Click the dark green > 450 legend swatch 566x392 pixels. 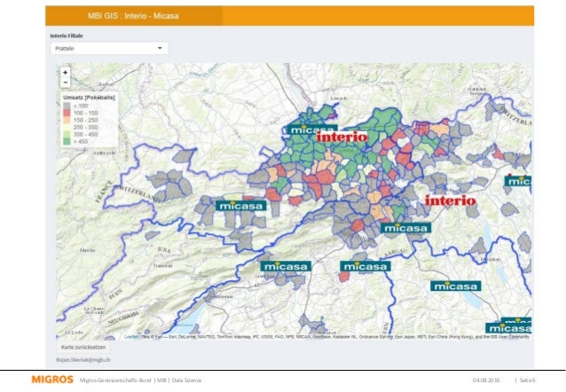(67, 141)
